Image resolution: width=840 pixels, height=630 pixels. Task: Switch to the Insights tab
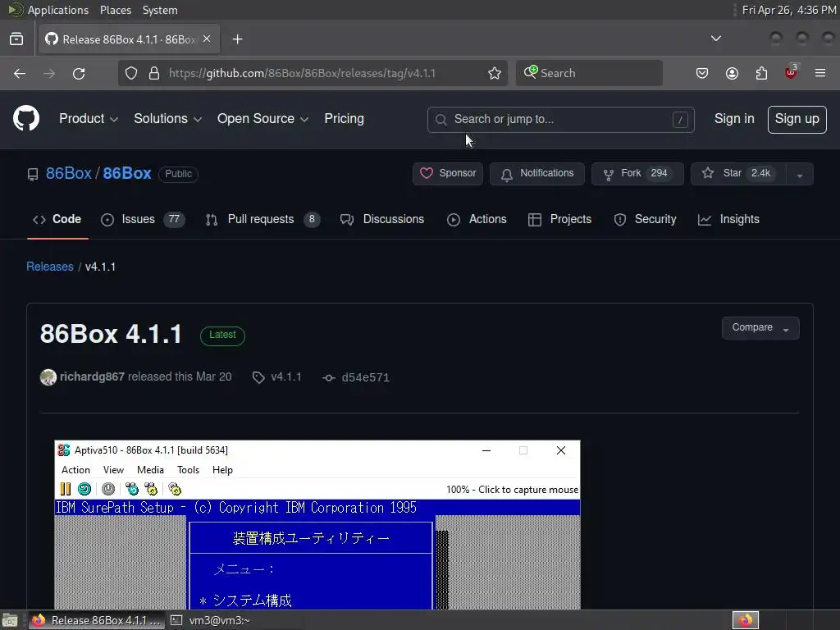tap(728, 220)
